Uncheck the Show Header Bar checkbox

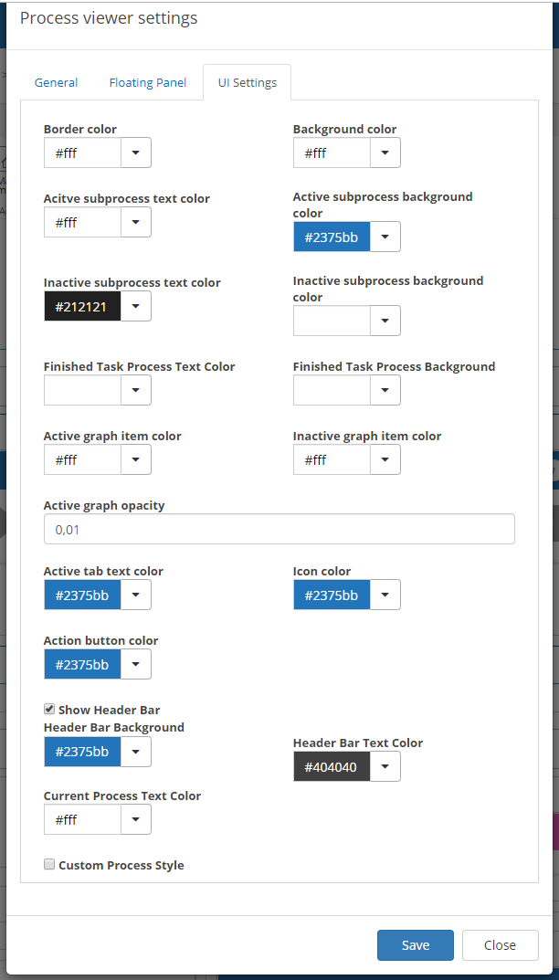[48, 709]
